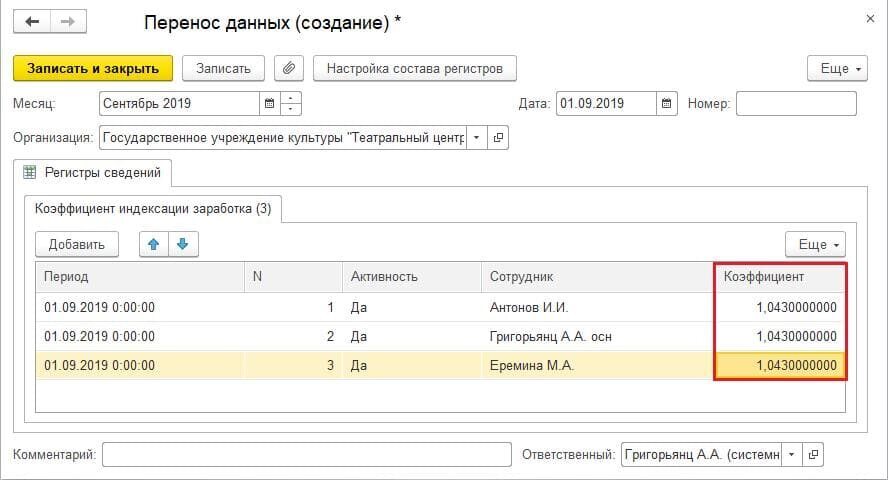The height and width of the screenshot is (480, 888).
Task: Select Коэффициент индексации заработка tab
Action: pyautogui.click(x=153, y=208)
